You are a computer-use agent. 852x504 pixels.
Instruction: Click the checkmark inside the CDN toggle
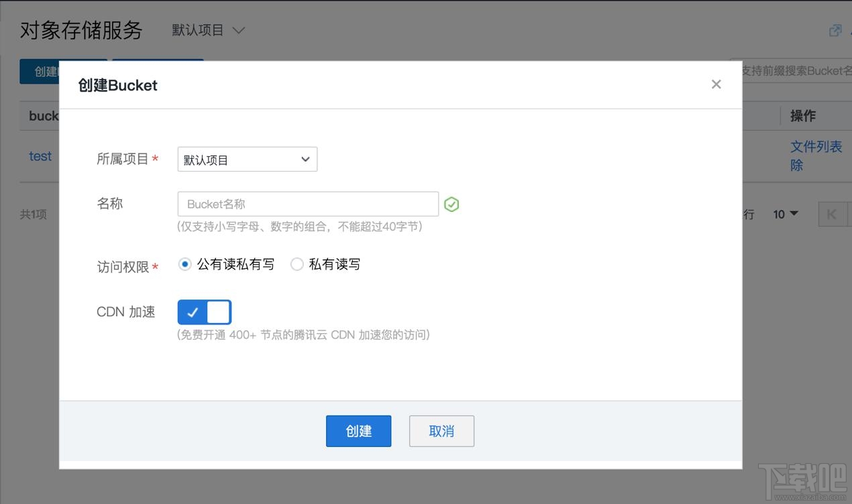tap(193, 312)
